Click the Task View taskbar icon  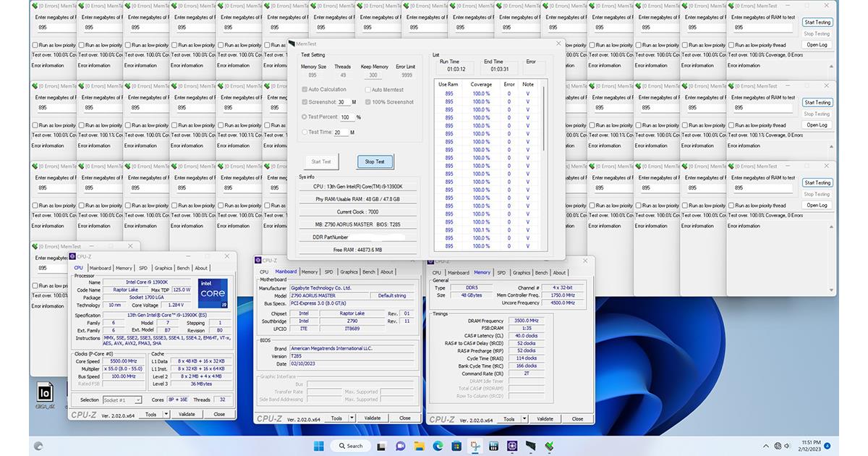pos(381,446)
